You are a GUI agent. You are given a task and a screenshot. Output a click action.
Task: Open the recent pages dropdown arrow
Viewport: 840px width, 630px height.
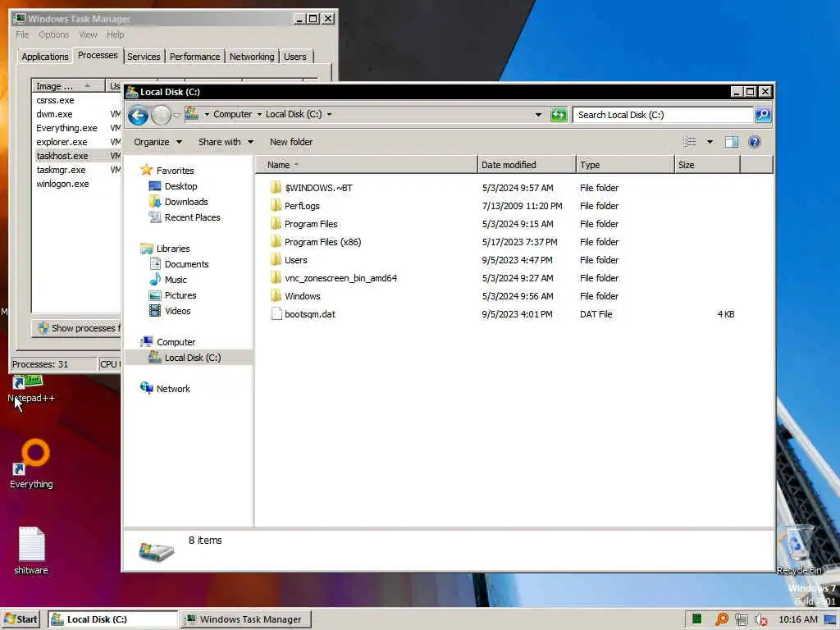coord(177,115)
